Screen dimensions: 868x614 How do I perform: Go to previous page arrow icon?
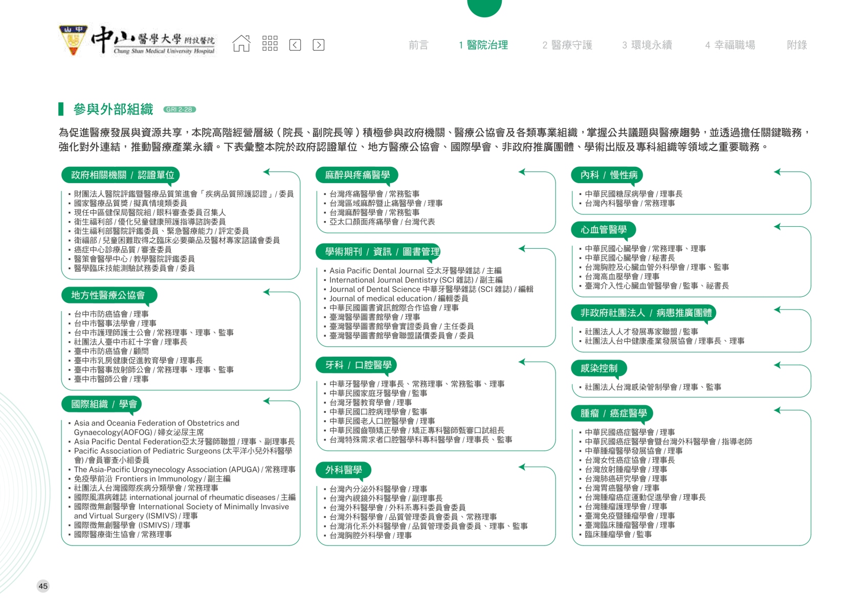click(295, 45)
